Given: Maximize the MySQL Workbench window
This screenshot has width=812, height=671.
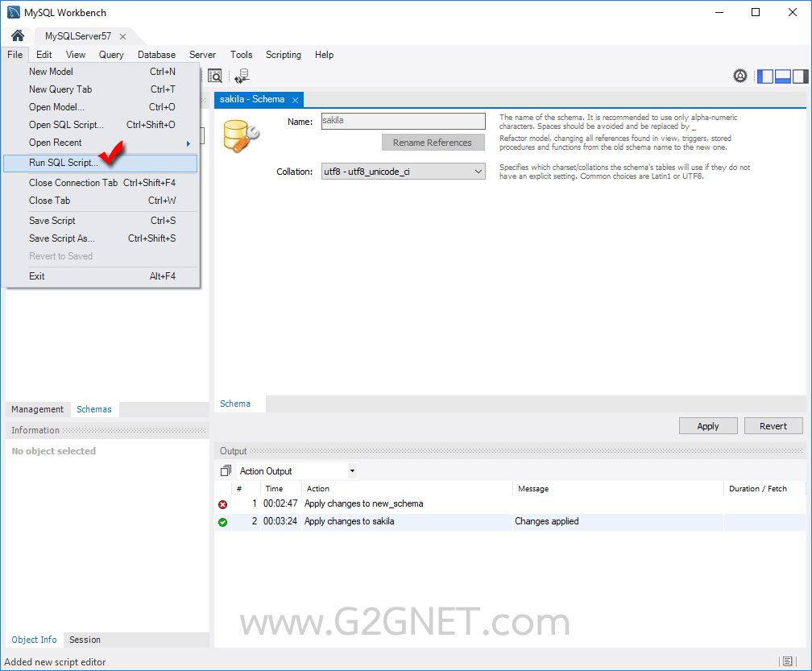Looking at the screenshot, I should point(756,12).
